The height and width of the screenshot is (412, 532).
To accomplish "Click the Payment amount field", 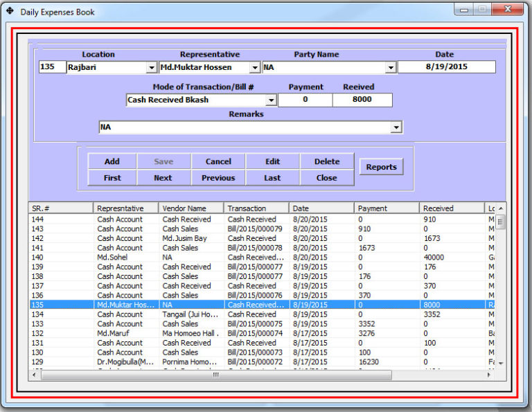I will 305,100.
